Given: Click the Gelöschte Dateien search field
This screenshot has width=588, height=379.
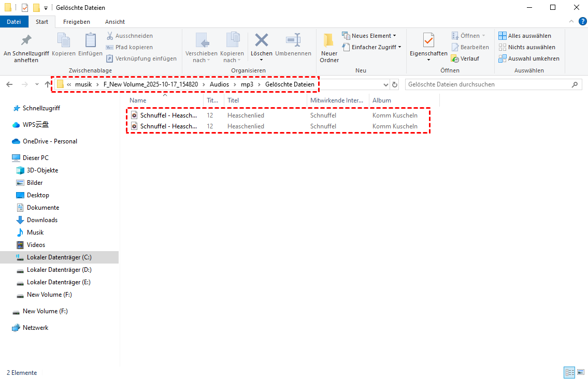Looking at the screenshot, I should point(487,84).
